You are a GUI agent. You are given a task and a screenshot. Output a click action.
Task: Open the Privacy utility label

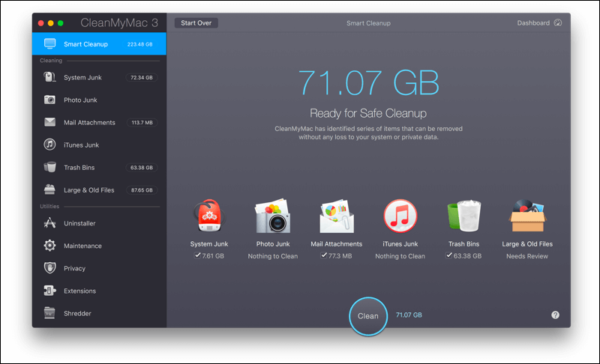coord(74,269)
